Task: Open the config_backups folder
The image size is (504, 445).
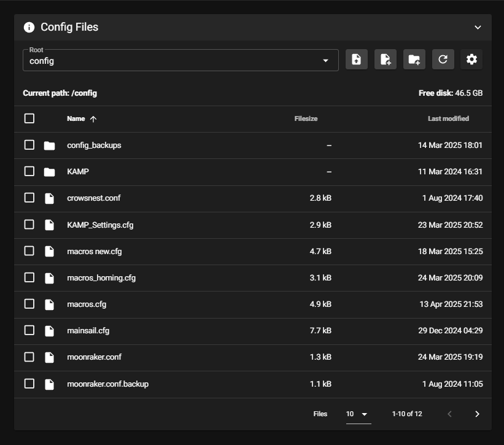Action: tap(94, 145)
